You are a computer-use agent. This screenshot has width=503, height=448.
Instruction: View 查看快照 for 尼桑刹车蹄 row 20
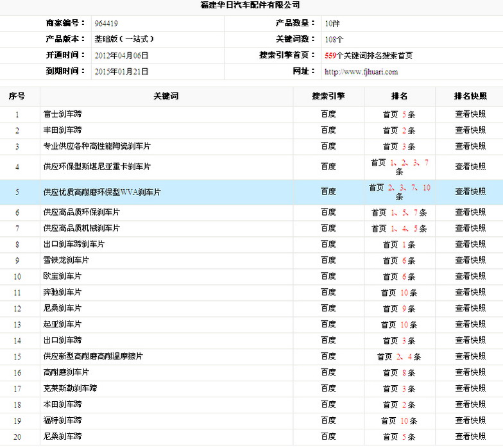[470, 436]
